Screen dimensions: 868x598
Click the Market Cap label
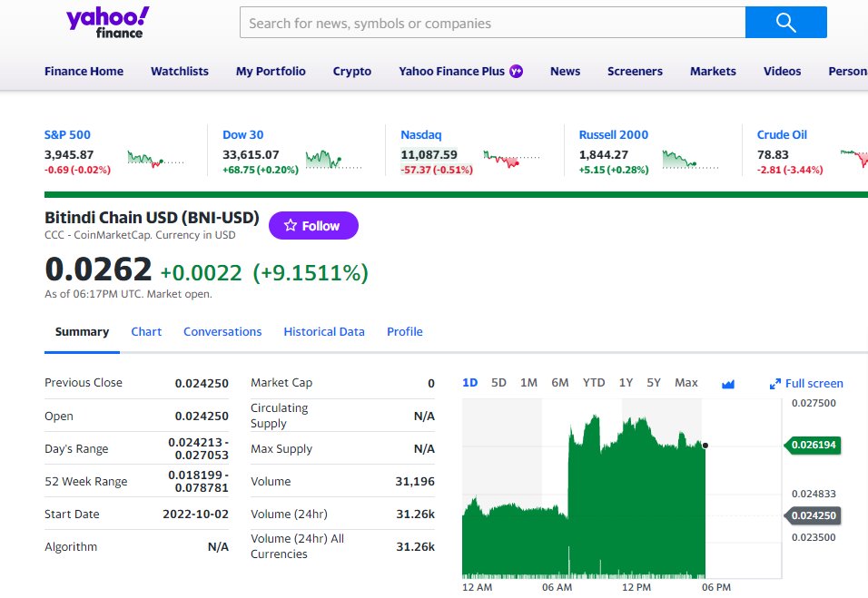[281, 383]
